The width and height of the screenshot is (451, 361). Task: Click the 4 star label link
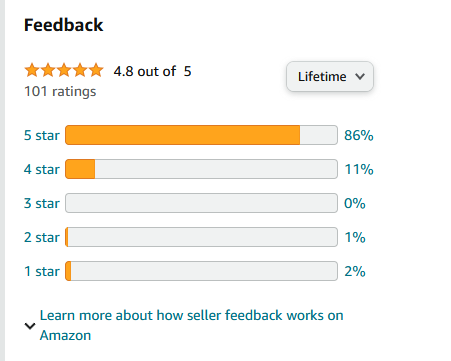(42, 169)
